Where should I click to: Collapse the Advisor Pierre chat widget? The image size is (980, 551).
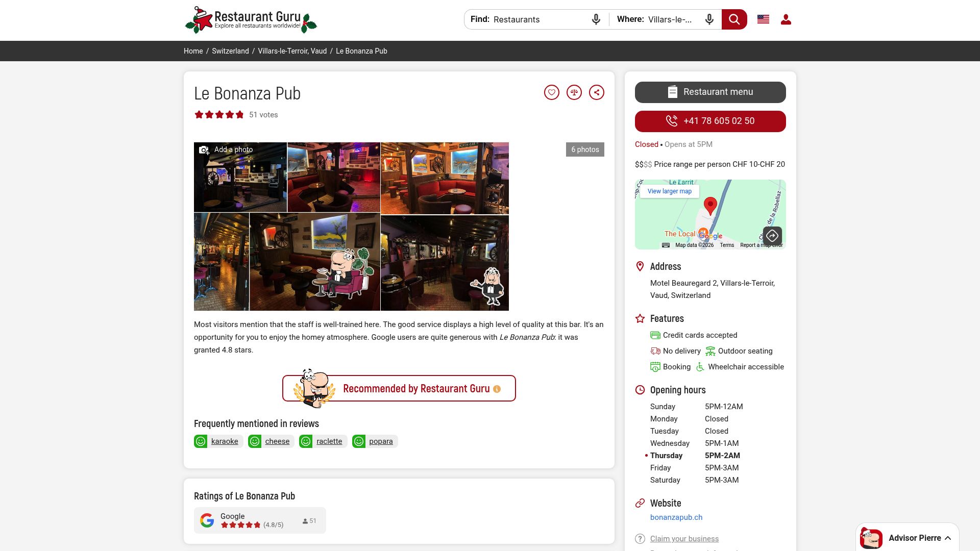pyautogui.click(x=948, y=537)
